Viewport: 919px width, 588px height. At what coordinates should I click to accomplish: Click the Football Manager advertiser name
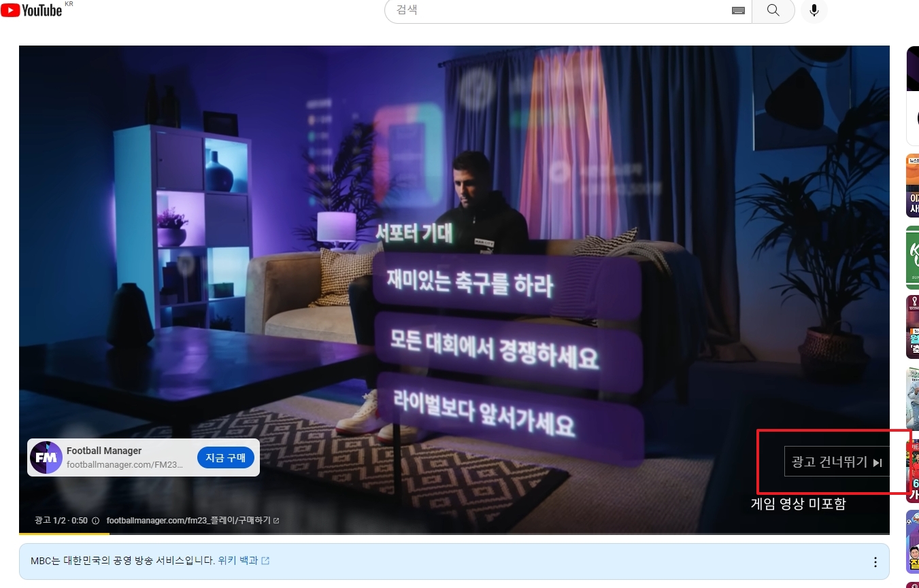[x=103, y=450]
